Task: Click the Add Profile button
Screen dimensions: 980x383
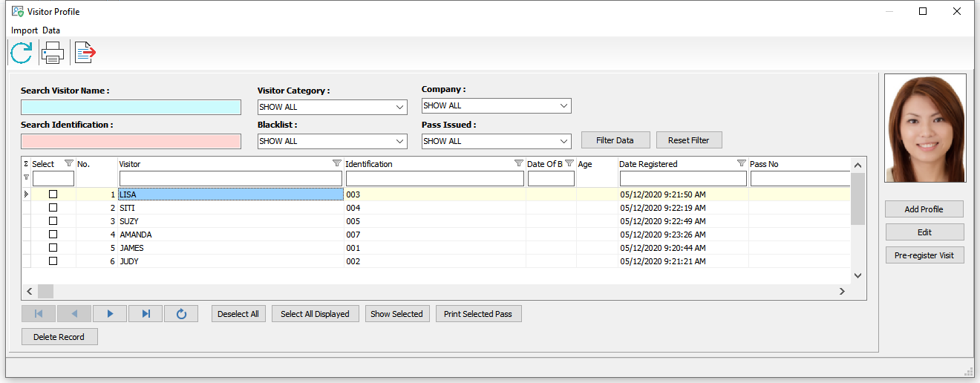Action: point(924,209)
